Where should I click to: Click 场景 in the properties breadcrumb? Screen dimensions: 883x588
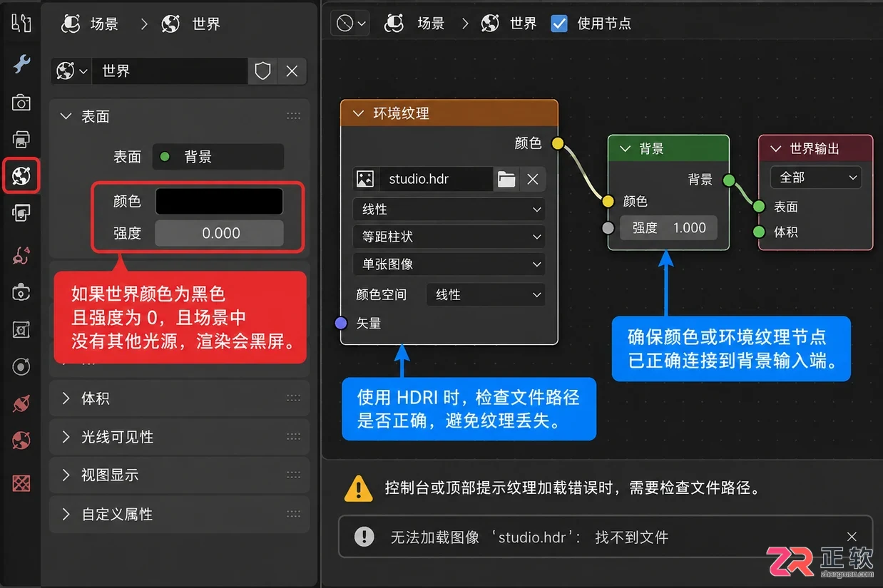[x=104, y=24]
